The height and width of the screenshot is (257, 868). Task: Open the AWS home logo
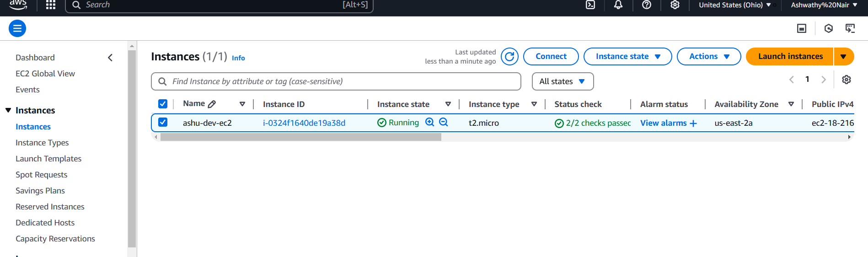point(18,5)
